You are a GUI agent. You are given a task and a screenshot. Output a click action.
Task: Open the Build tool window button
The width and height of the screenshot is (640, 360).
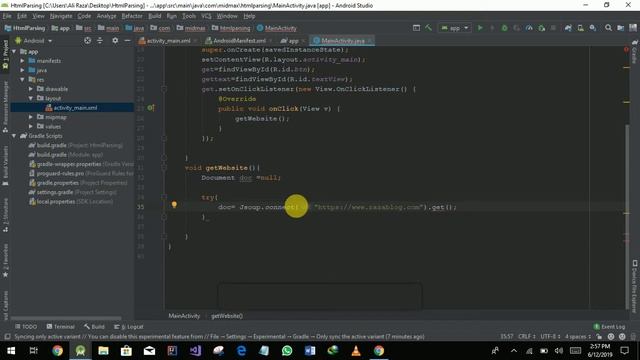tap(94, 327)
